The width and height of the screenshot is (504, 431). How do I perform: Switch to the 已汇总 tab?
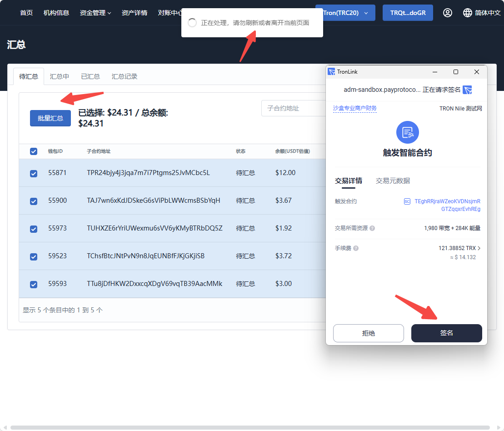click(90, 76)
